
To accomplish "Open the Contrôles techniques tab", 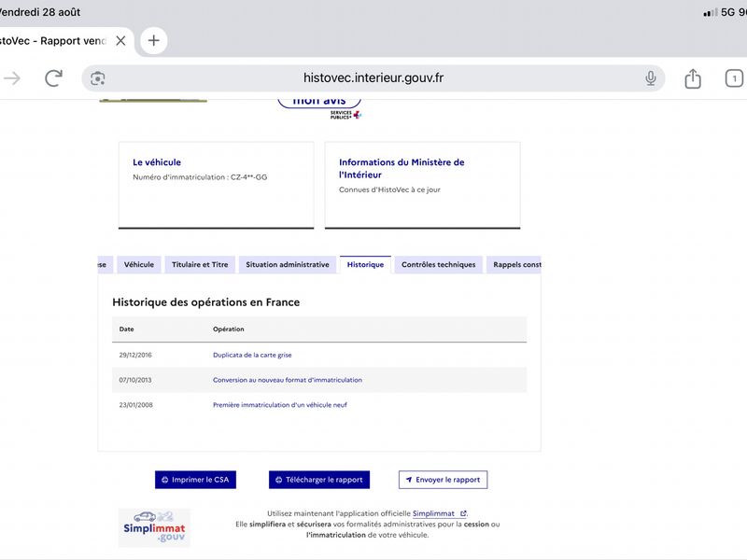I will click(x=438, y=265).
